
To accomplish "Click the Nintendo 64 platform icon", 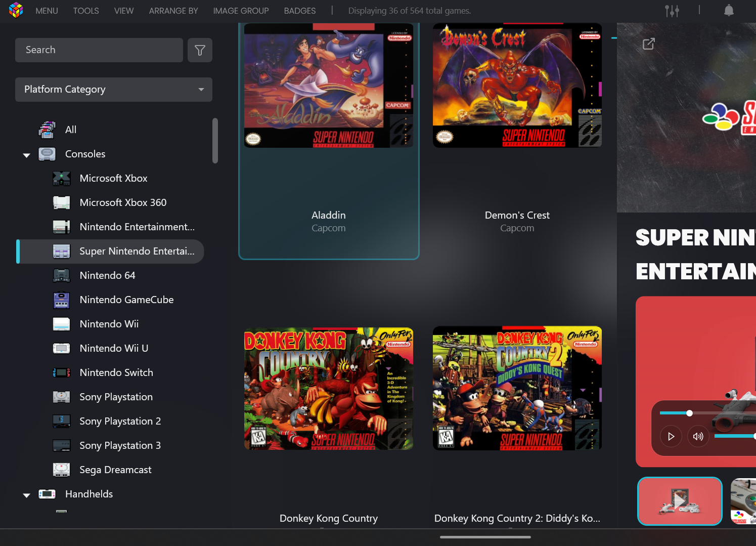I will [62, 275].
